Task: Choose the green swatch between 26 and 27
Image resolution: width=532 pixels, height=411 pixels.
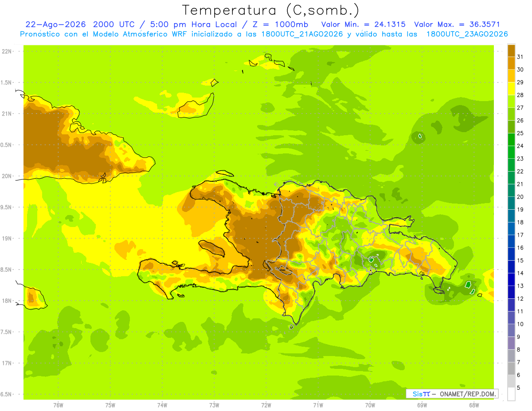Action: point(511,114)
